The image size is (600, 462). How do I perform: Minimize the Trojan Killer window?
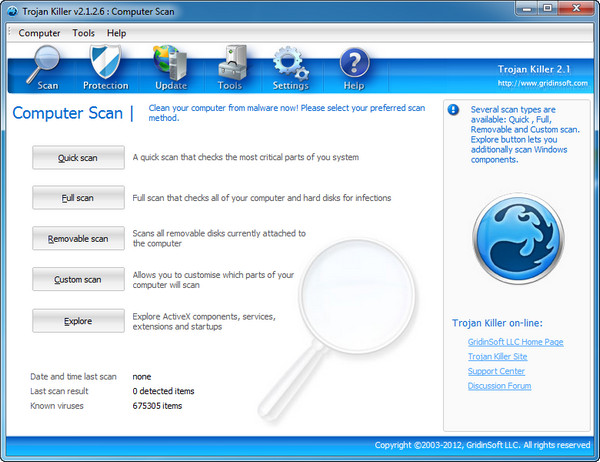click(527, 8)
